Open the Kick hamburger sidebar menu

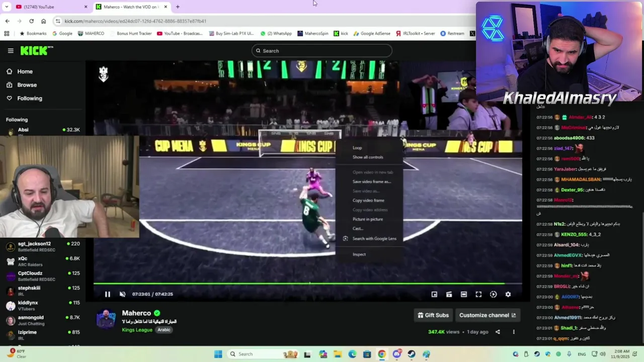pos(11,51)
